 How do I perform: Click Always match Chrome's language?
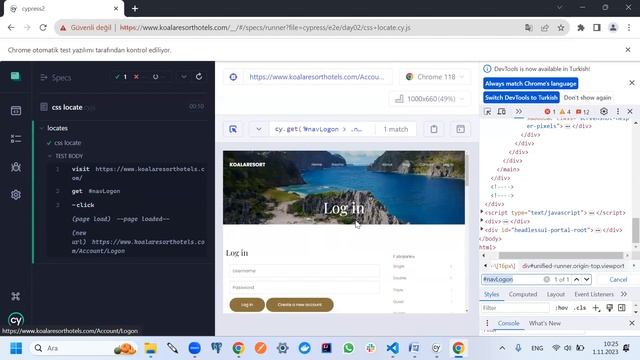click(x=531, y=83)
